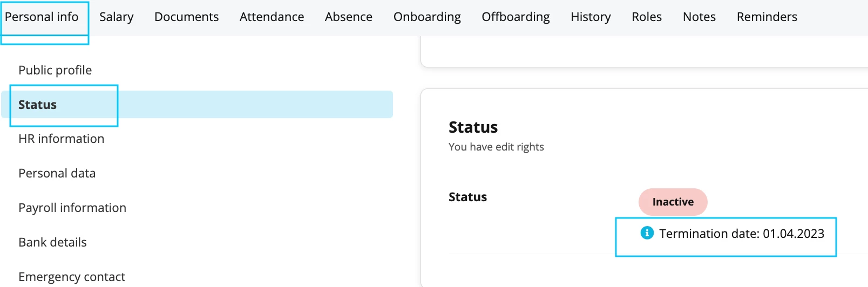Select the Onboarding tab
The width and height of the screenshot is (868, 287).
point(427,17)
